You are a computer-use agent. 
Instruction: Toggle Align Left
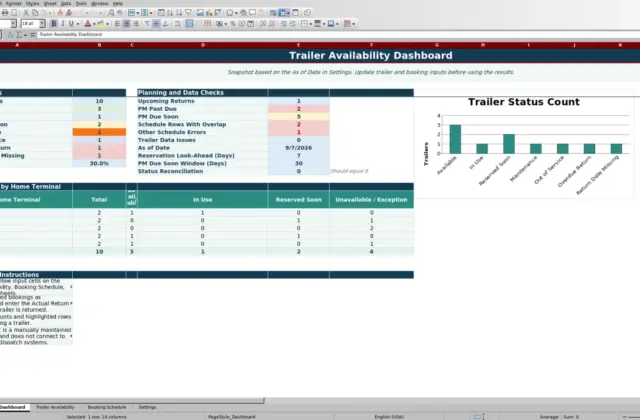coord(117,24)
